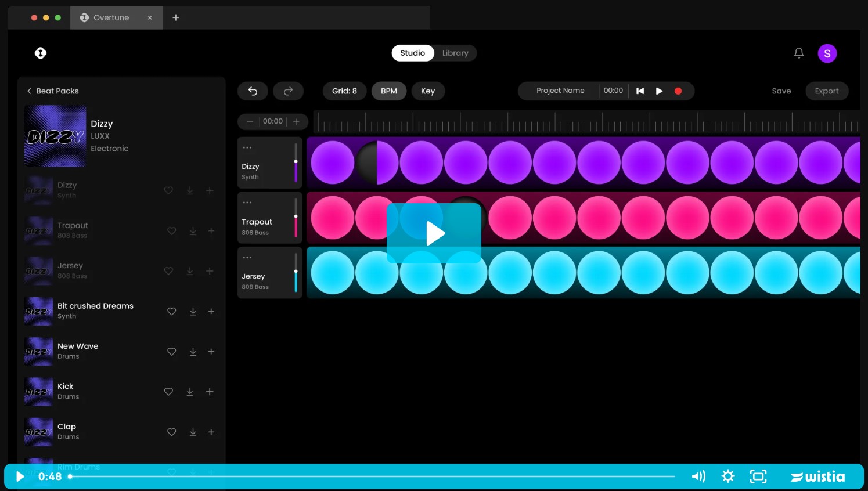Add Bit crushed Dreams to project
Screen dimensions: 868x491
click(211, 312)
